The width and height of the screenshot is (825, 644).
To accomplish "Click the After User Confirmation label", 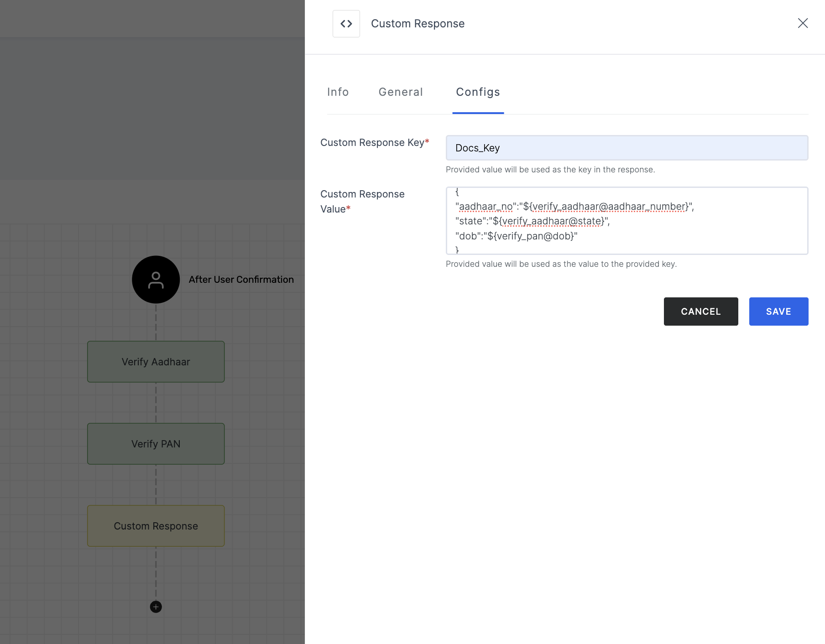I will pos(241,280).
